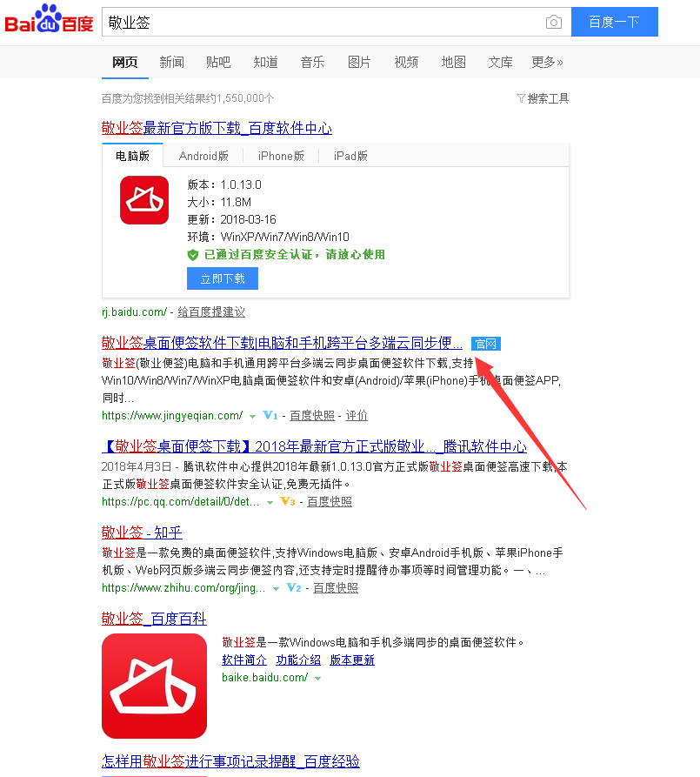Expand dropdown next to jingyeqian.com URL

click(253, 416)
